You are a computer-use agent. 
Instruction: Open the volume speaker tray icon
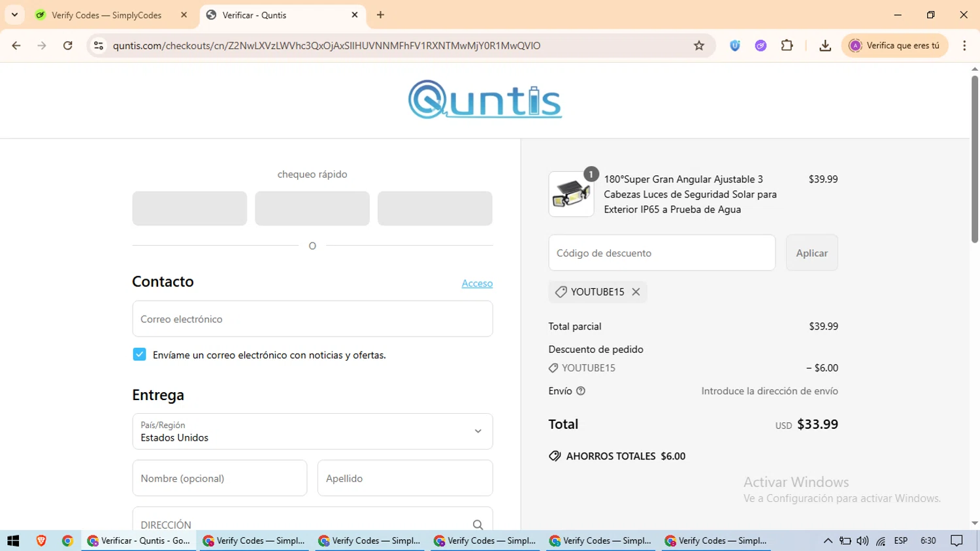[862, 541]
